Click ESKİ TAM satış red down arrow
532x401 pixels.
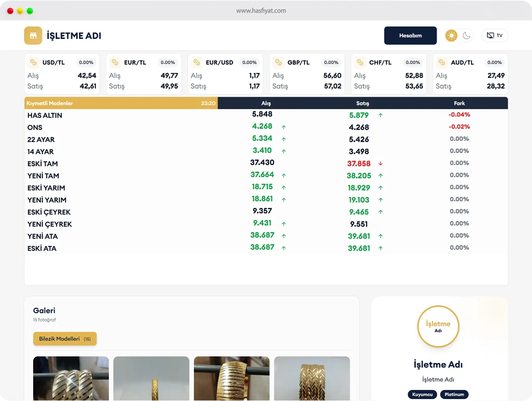click(x=381, y=164)
